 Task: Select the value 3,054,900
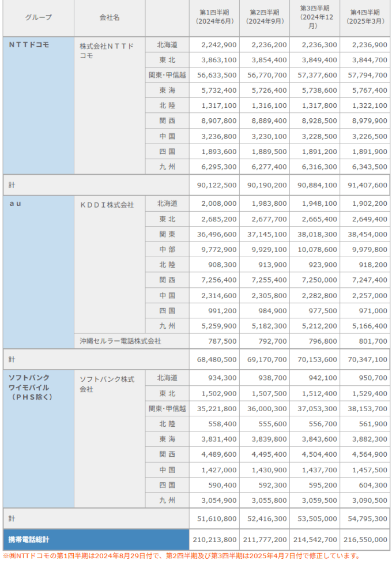219,501
